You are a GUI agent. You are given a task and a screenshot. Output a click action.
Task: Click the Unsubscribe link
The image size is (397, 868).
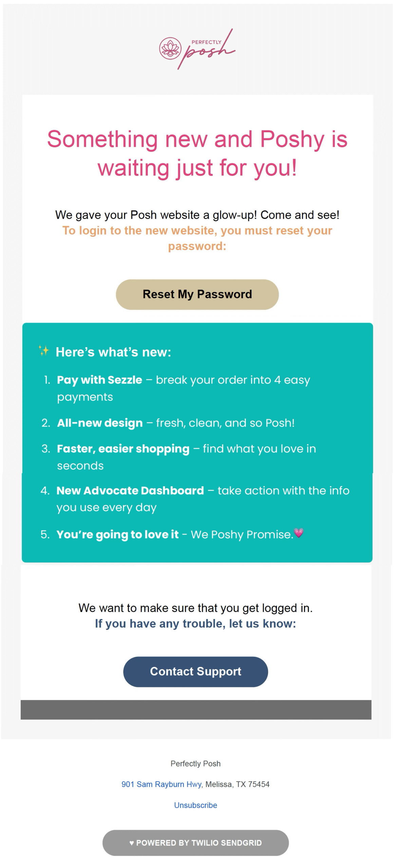pos(195,805)
